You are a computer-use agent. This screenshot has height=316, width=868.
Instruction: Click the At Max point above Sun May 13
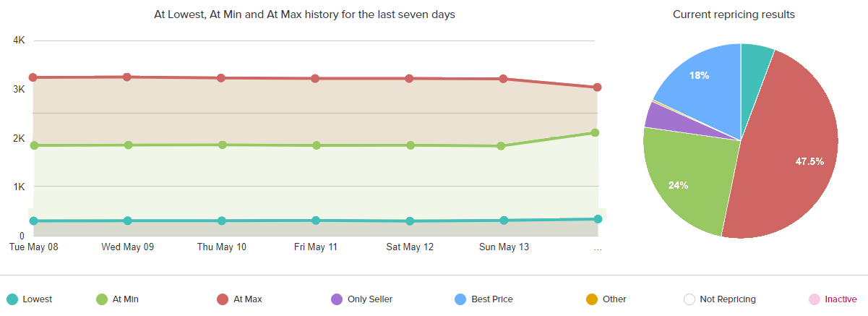[x=504, y=79]
